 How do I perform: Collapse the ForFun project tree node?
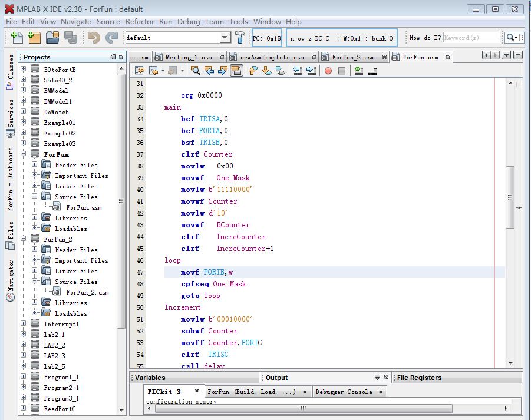click(x=24, y=154)
